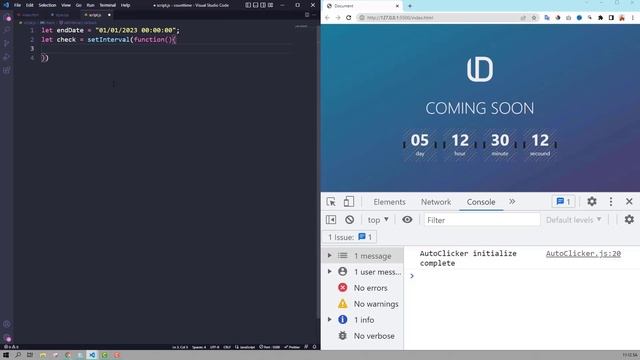This screenshot has width=640, height=360.
Task: Click the 1 Issue badge in console
Action: (350, 237)
